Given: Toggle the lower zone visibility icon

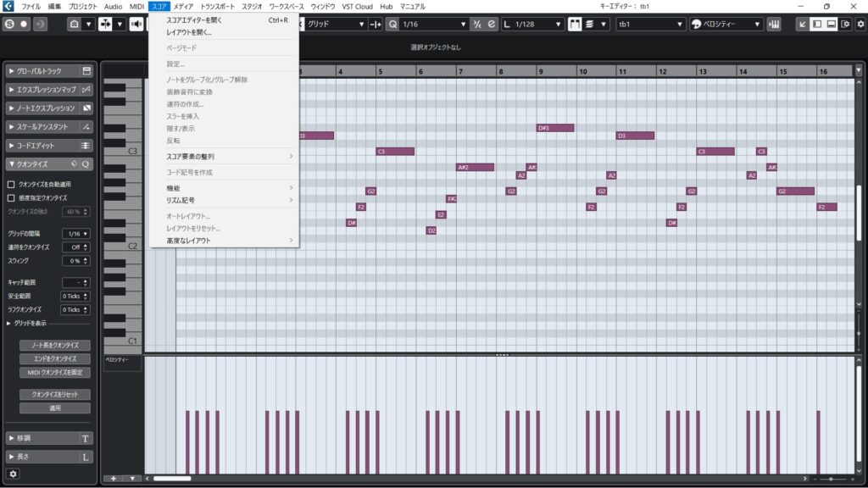Looking at the screenshot, I should pyautogui.click(x=831, y=24).
